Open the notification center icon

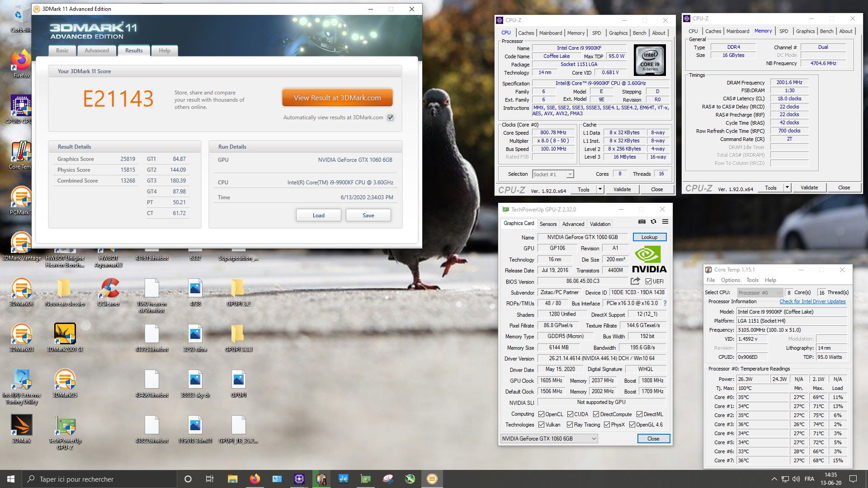pyautogui.click(x=853, y=479)
